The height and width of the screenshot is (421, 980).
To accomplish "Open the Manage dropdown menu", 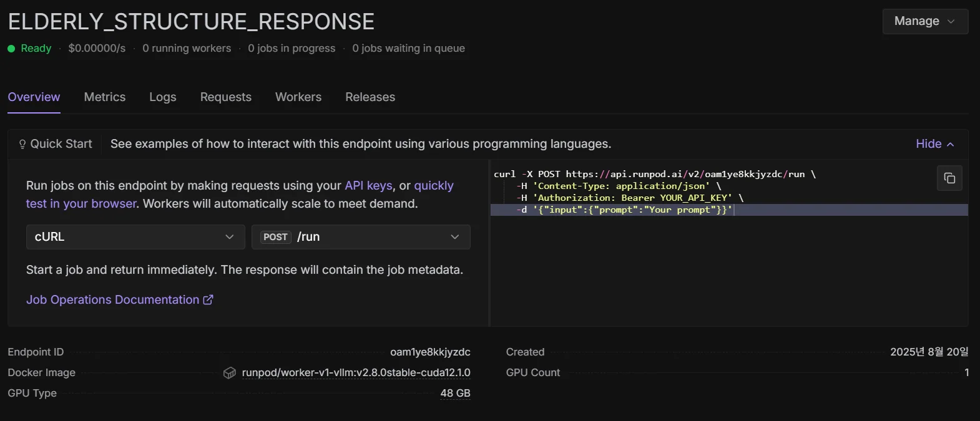I will [925, 21].
